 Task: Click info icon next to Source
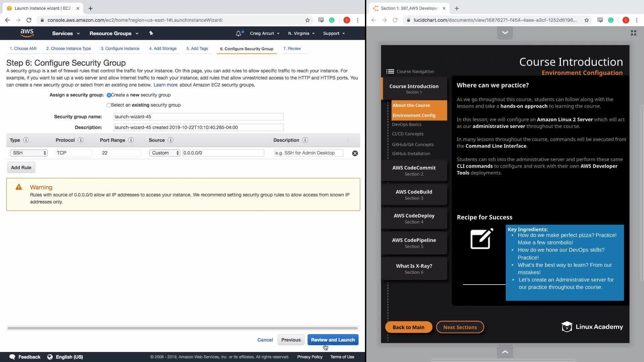click(170, 140)
